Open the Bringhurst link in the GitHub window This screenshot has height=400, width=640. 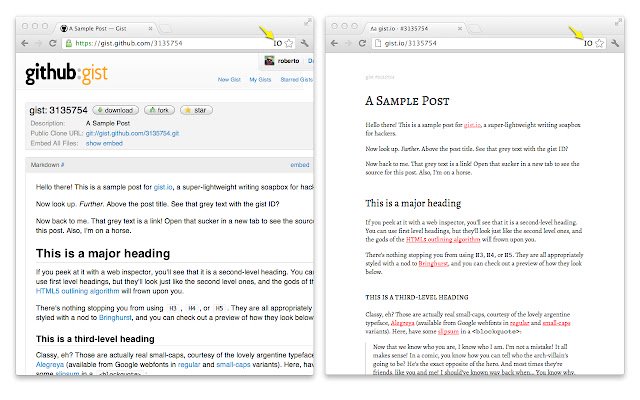pos(115,318)
